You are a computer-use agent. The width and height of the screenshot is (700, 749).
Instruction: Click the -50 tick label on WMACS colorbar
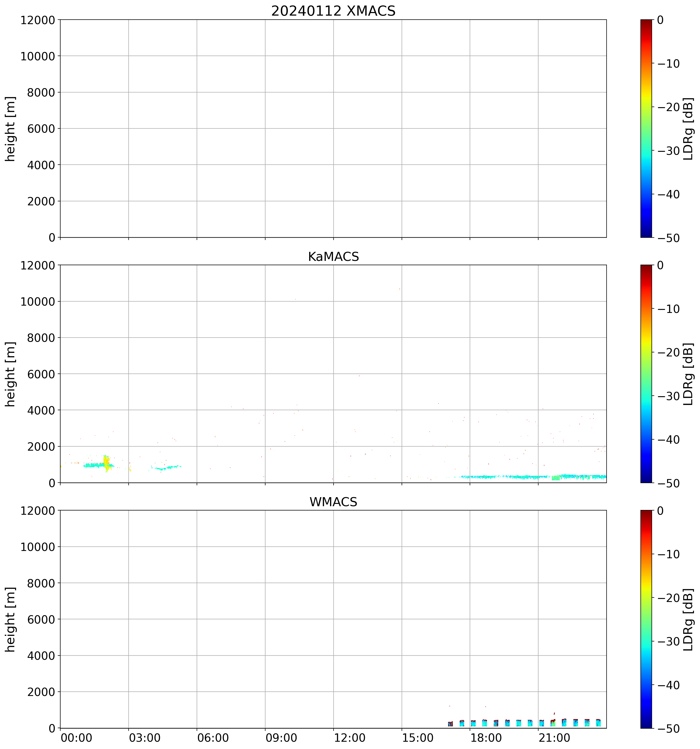coord(668,729)
